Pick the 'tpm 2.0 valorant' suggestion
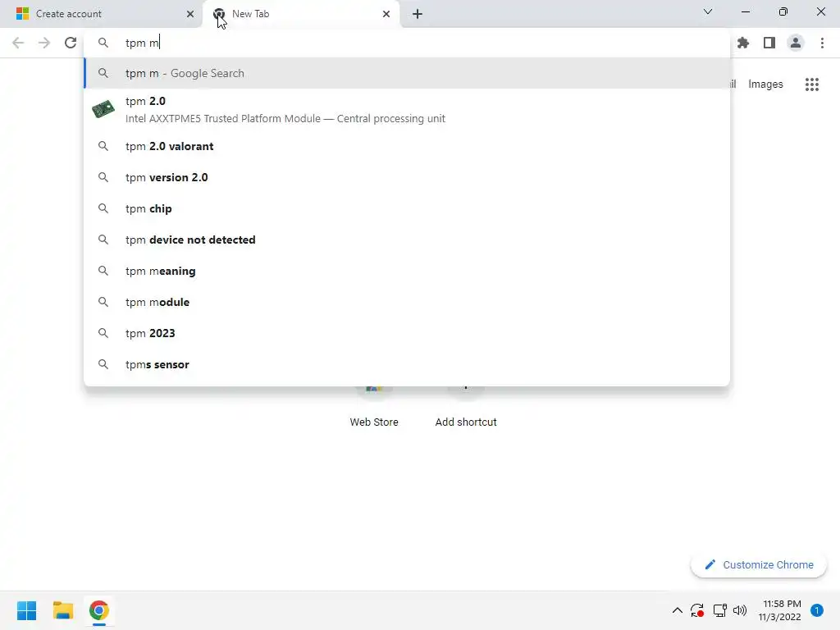Image resolution: width=840 pixels, height=630 pixels. click(407, 146)
